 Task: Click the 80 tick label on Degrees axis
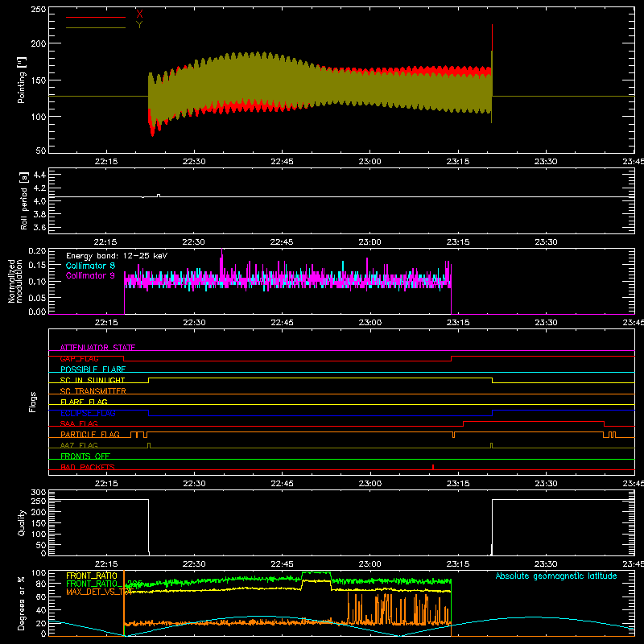tap(41, 584)
